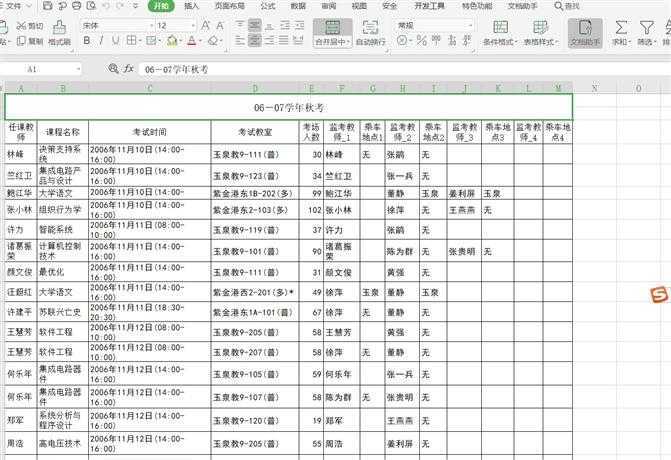Viewport: 671px width, 460px height.
Task: Open the font size dropdown showing 12
Action: tap(193, 26)
